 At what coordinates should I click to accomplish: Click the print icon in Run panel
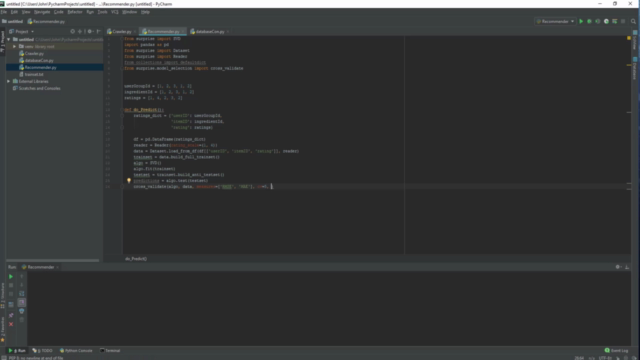click(22, 311)
